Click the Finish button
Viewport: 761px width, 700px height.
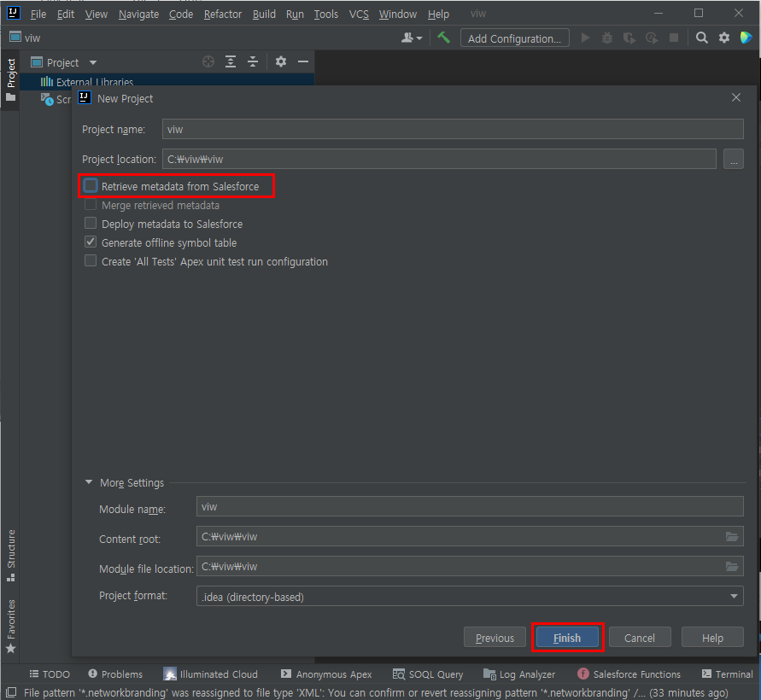pyautogui.click(x=567, y=638)
